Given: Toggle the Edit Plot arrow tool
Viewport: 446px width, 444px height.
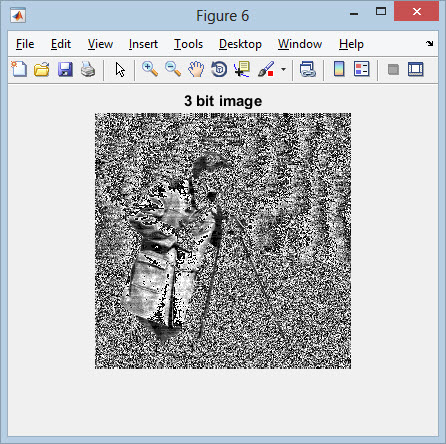Looking at the screenshot, I should 120,70.
